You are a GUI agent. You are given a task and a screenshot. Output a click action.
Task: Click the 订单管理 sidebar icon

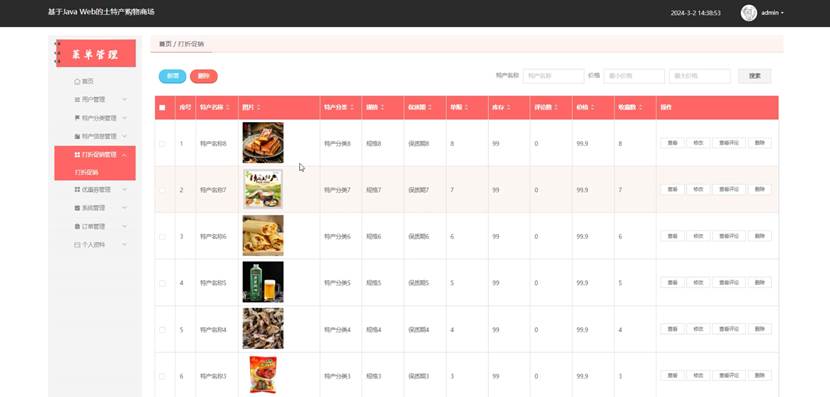tap(77, 227)
